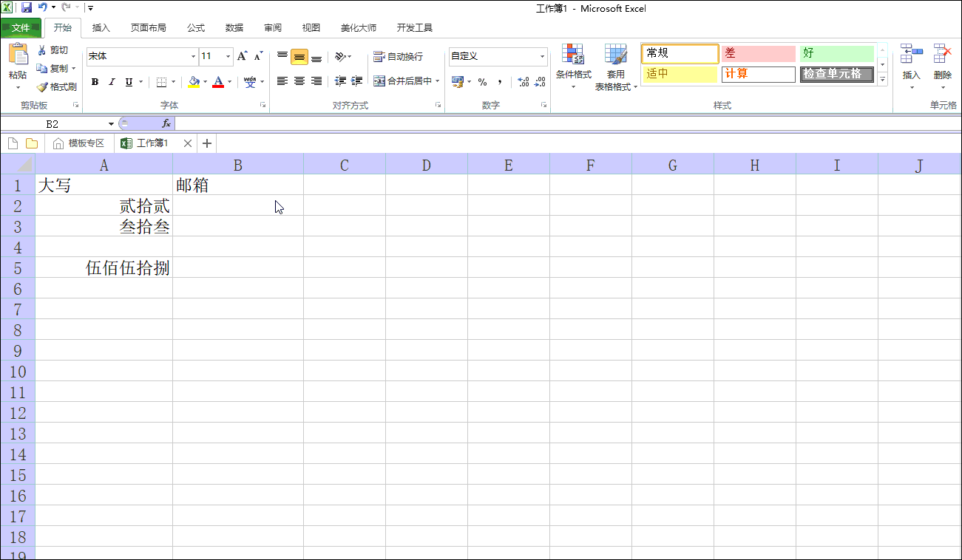Apply the yellow fill color bucket
The height and width of the screenshot is (560, 962).
tap(194, 82)
